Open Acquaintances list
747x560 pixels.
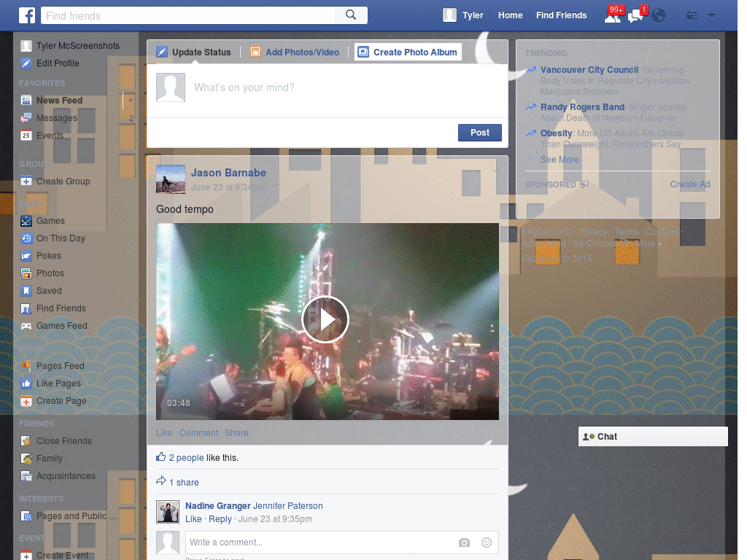58,476
